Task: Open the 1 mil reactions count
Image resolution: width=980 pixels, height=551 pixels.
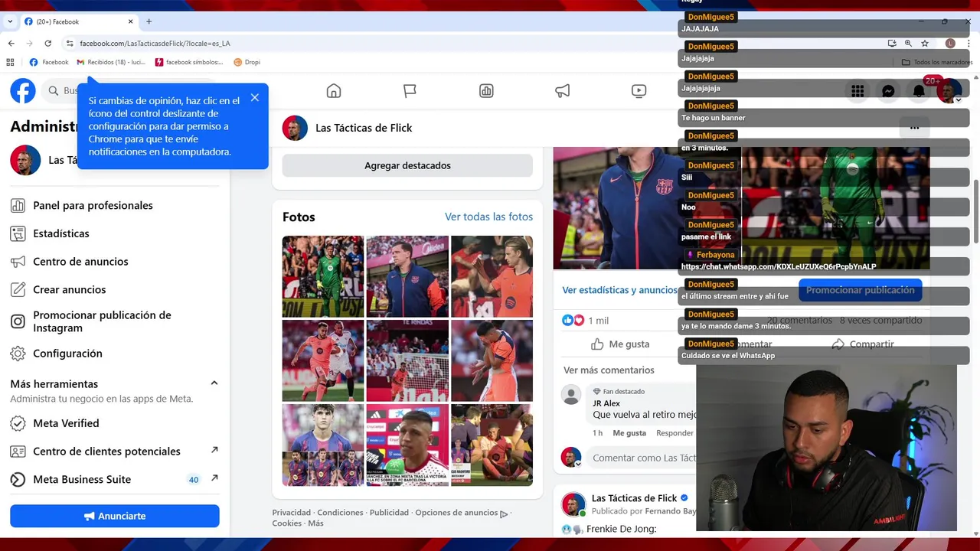Action: pos(598,321)
